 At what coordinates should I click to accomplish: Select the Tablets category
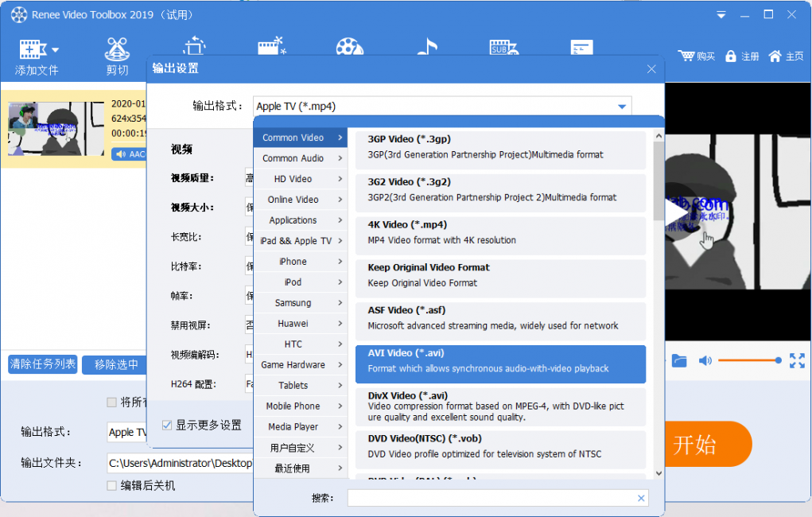click(301, 386)
